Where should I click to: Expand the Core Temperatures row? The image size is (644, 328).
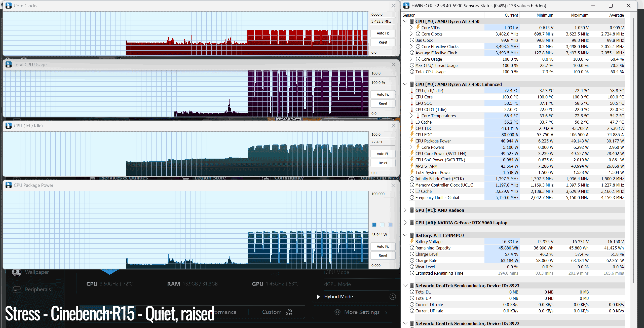tap(411, 116)
